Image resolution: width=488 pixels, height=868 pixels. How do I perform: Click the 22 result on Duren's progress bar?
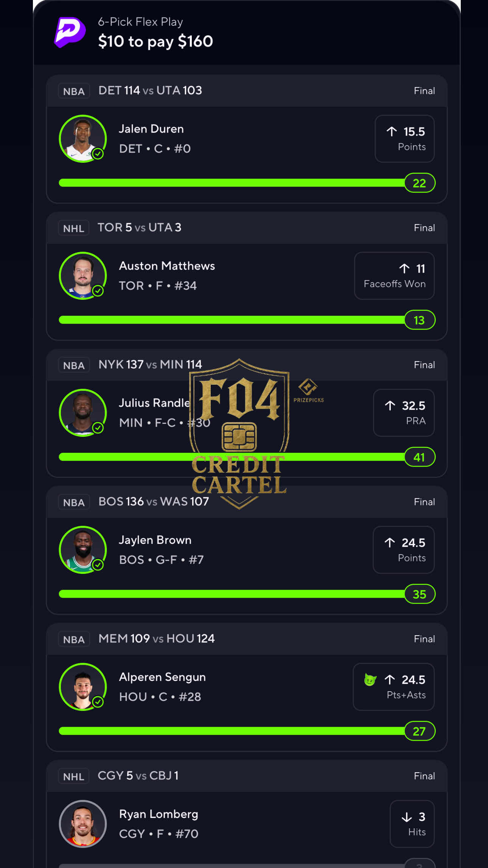420,183
